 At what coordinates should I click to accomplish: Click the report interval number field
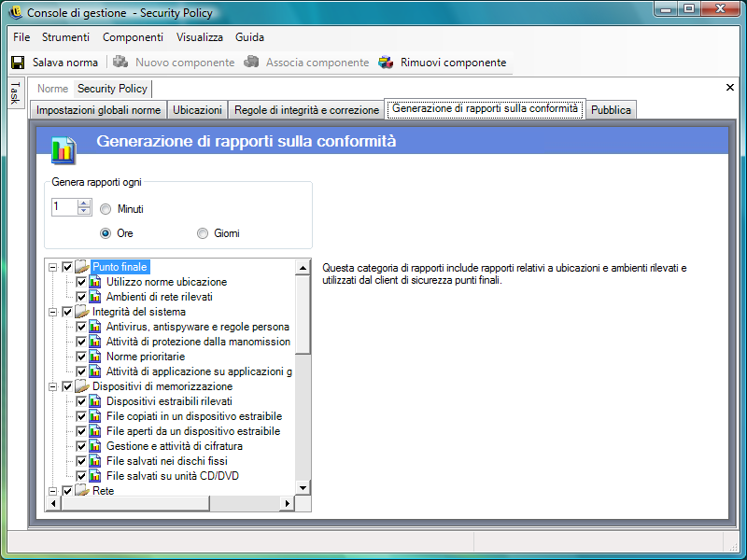coord(64,207)
